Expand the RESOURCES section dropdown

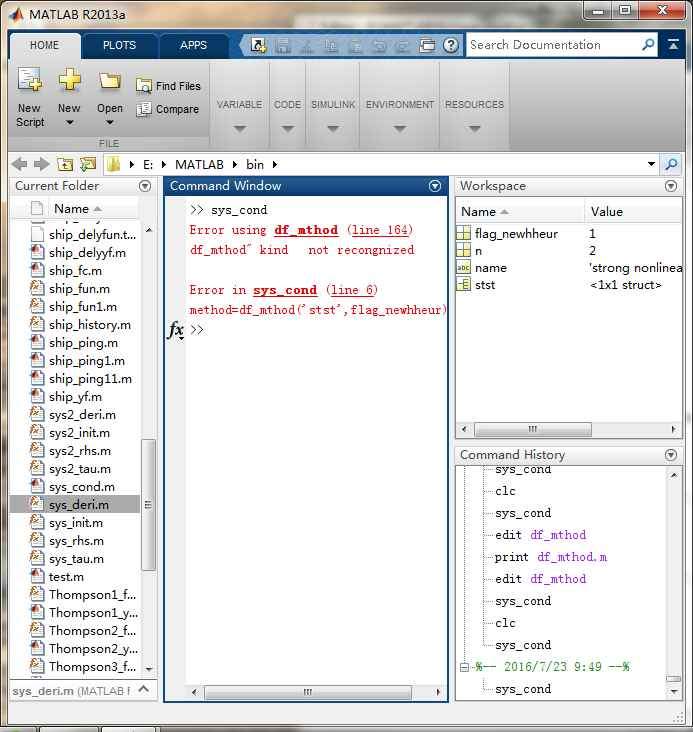(x=474, y=128)
